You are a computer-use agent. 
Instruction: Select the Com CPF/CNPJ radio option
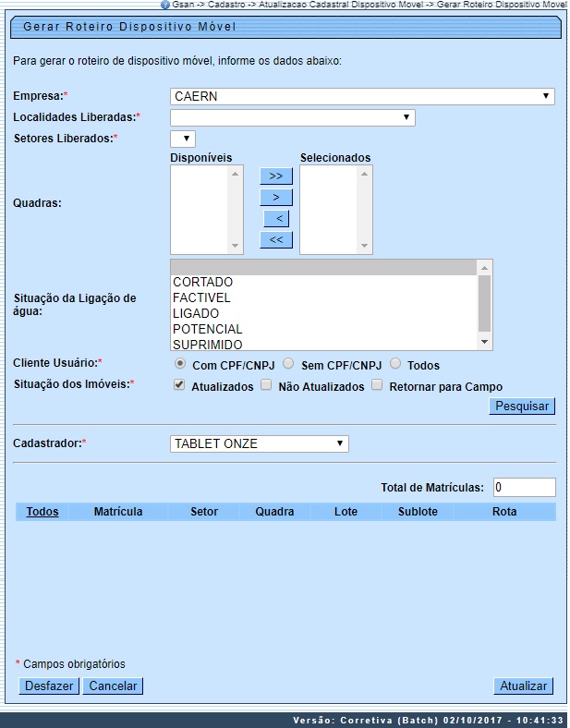(x=180, y=364)
